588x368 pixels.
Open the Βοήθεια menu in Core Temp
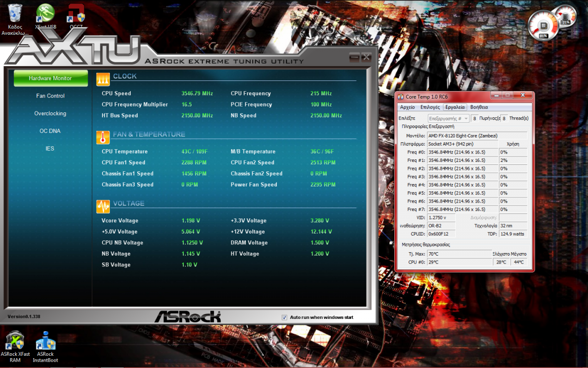click(479, 107)
